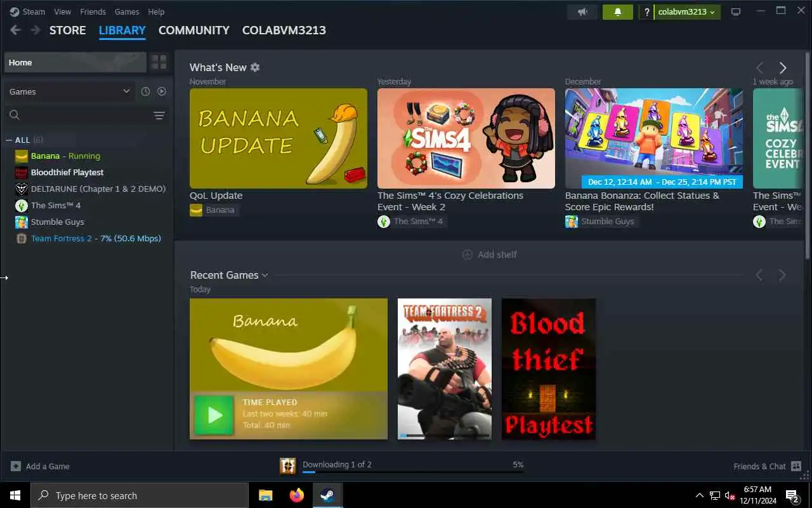
Task: Click the "QoL Update" news title
Action: point(216,196)
